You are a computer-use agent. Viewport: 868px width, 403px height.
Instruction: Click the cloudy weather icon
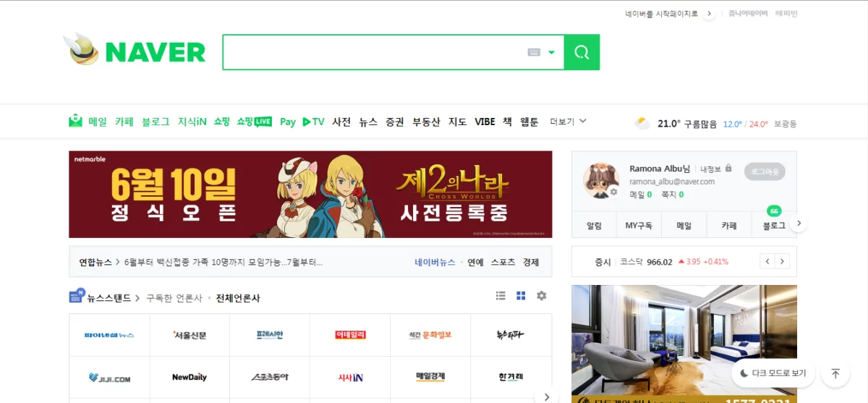(x=642, y=123)
